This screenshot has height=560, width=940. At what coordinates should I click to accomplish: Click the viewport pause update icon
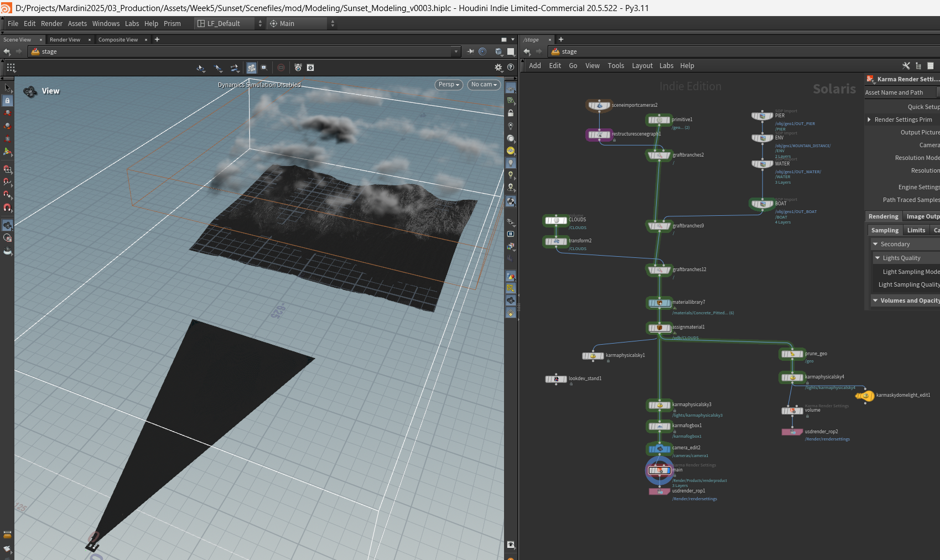coord(511,234)
